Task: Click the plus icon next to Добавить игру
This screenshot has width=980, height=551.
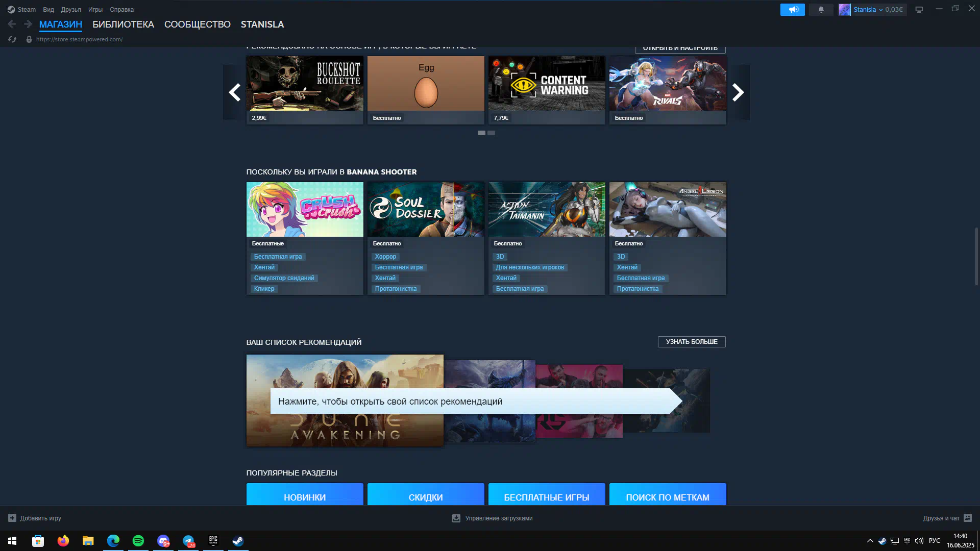Action: 12,518
